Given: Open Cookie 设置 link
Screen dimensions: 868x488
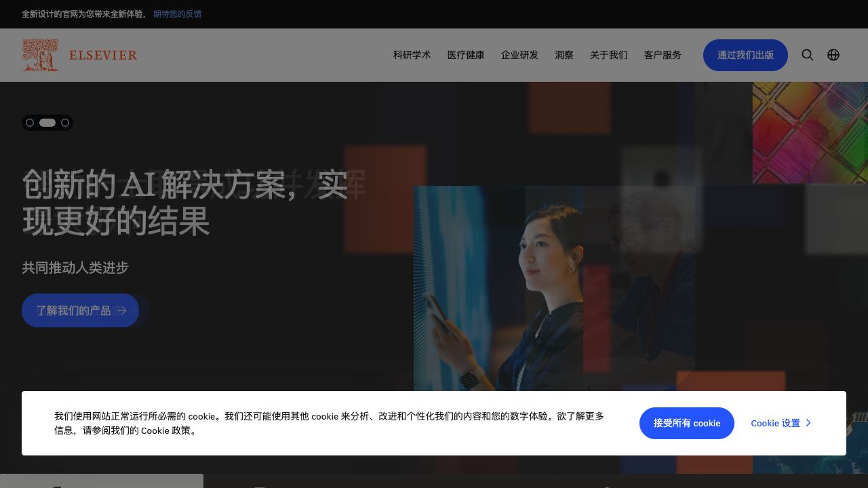Looking at the screenshot, I should pyautogui.click(x=781, y=423).
